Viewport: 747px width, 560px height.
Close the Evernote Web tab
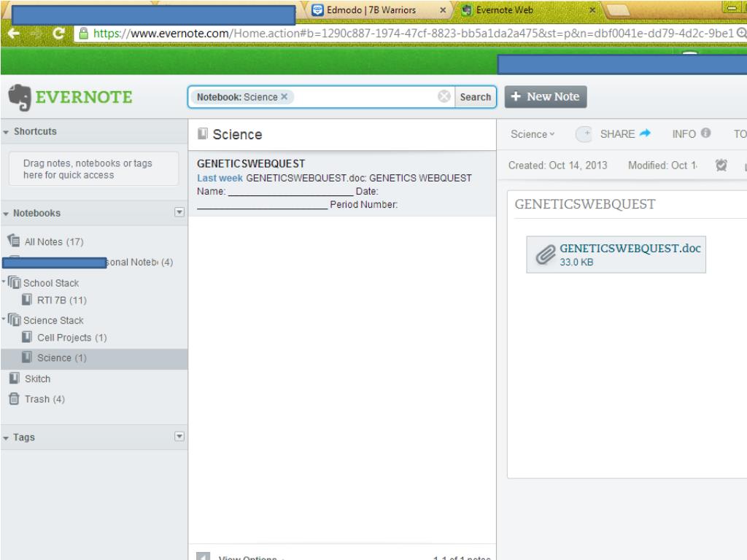point(592,10)
